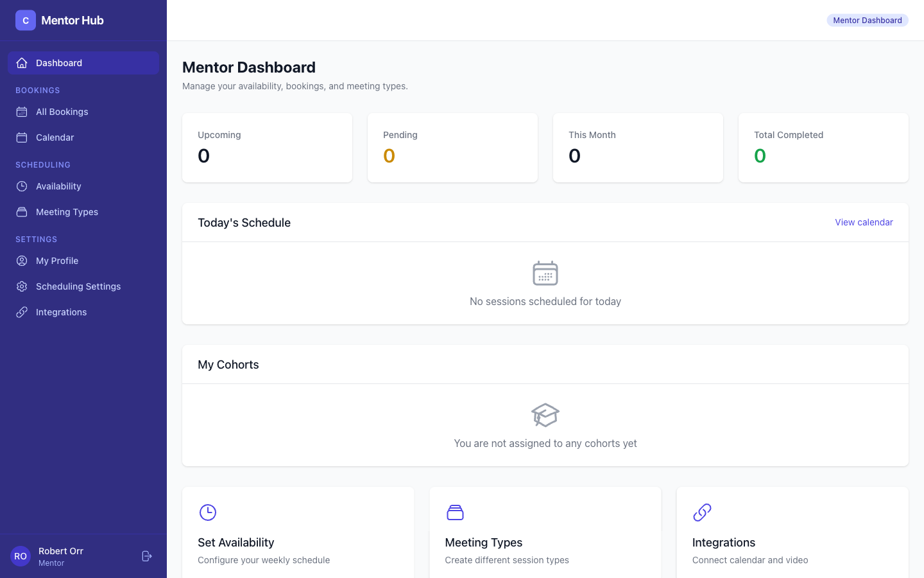Click the Mentor Dashboard badge at top

point(868,20)
